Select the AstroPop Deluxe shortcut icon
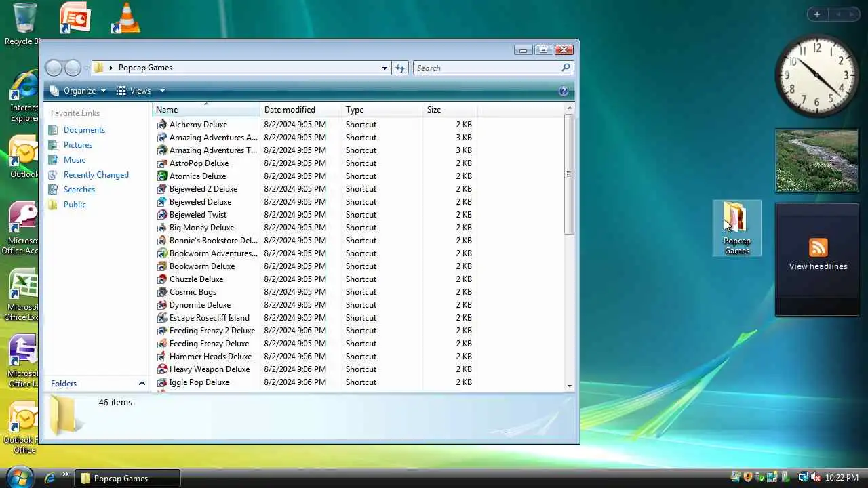This screenshot has height=488, width=868. pyautogui.click(x=162, y=163)
